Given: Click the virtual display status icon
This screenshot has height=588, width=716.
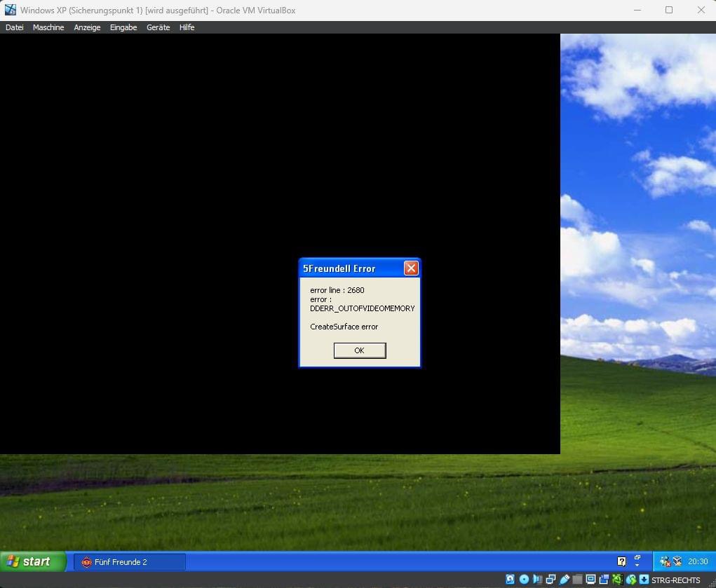Looking at the screenshot, I should tap(591, 580).
